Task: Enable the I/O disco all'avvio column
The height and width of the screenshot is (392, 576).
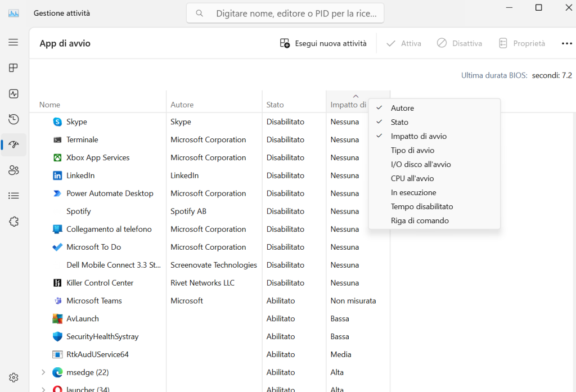Action: tap(434, 164)
